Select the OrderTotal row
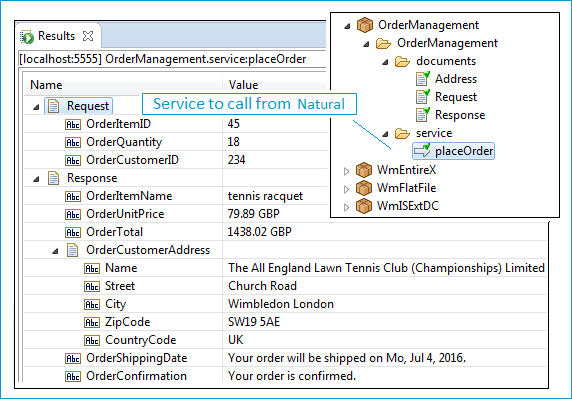This screenshot has height=399, width=572. click(285, 232)
